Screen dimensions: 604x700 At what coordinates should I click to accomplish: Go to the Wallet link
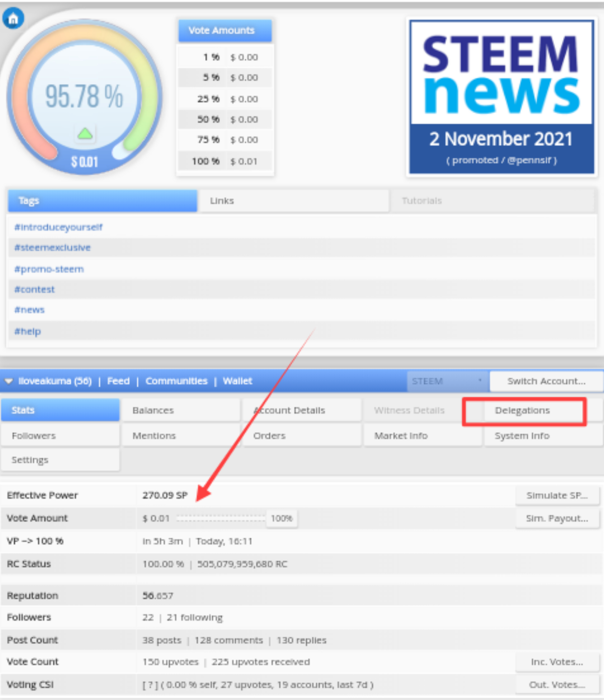pyautogui.click(x=237, y=381)
